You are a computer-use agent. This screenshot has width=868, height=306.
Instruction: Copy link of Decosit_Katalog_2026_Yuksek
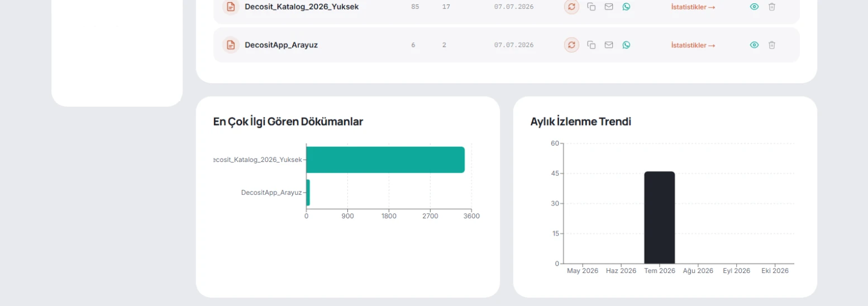[592, 7]
